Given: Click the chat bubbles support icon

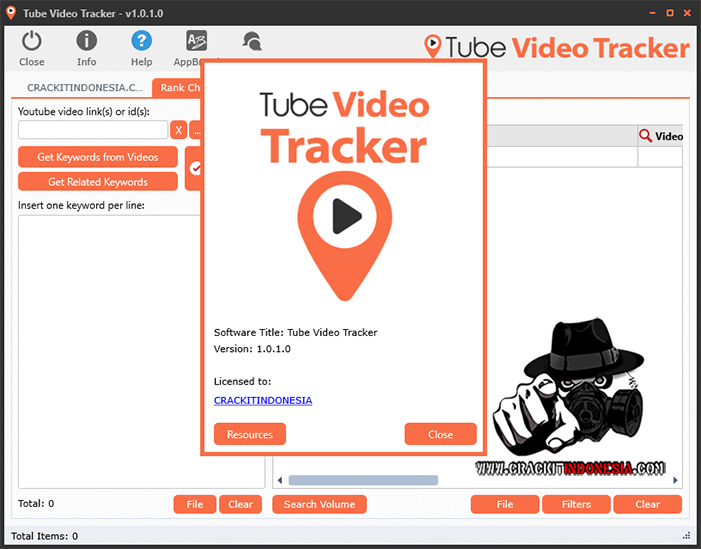Looking at the screenshot, I should point(251,42).
